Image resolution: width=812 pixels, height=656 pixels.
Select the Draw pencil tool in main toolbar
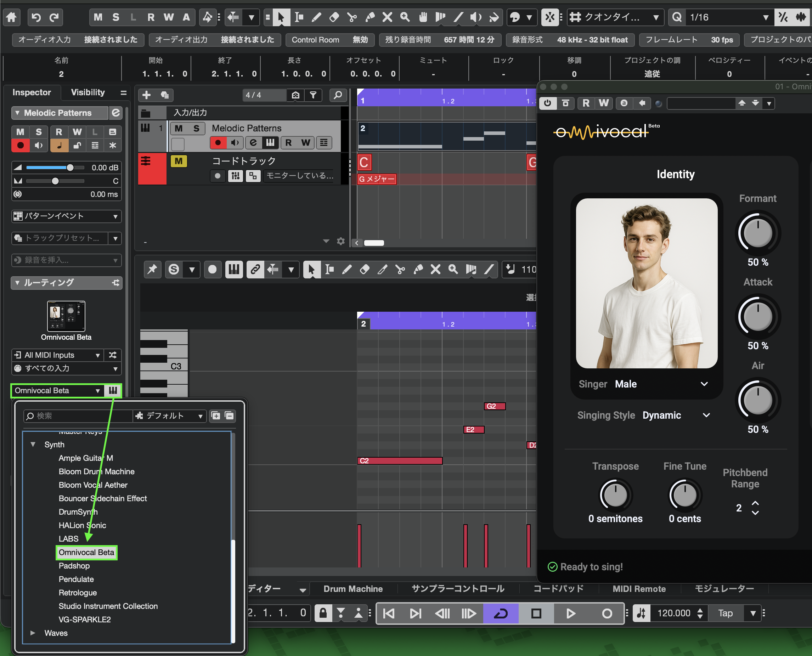tap(317, 17)
